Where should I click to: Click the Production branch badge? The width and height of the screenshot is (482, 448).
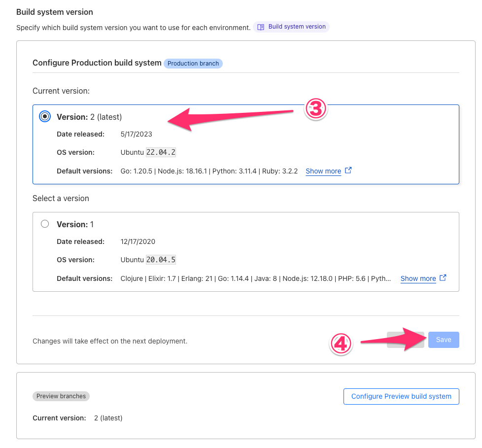193,64
